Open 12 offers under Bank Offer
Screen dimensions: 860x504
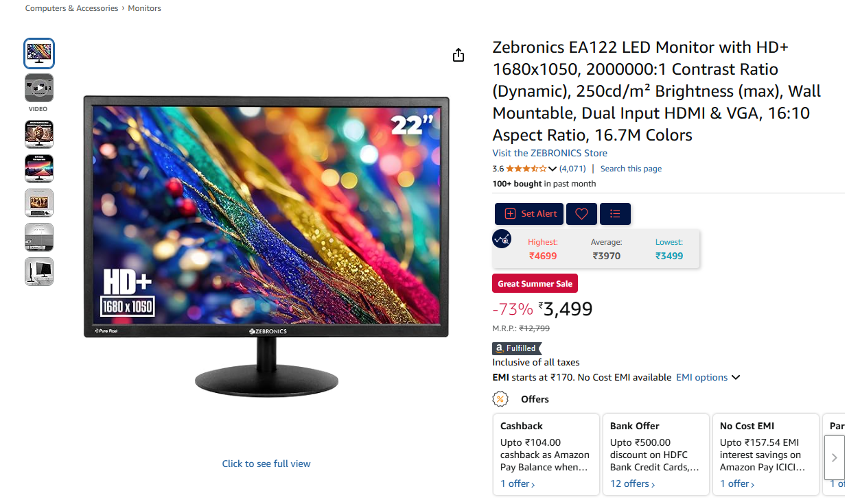(632, 483)
